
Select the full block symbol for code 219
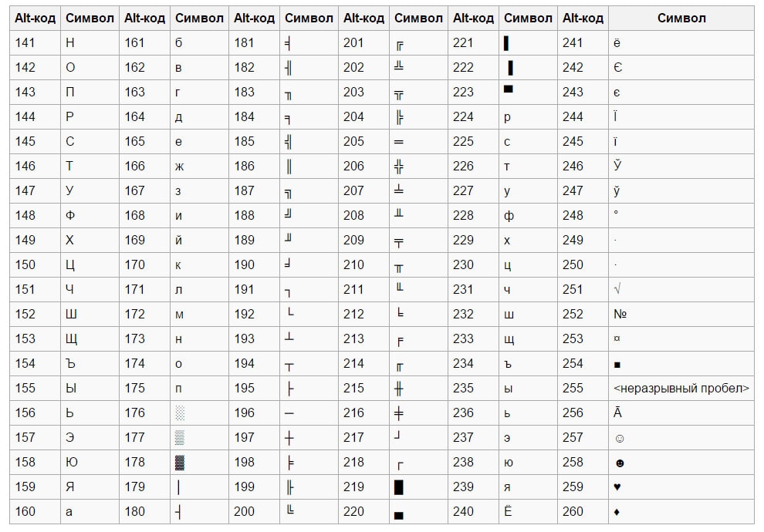tap(398, 487)
